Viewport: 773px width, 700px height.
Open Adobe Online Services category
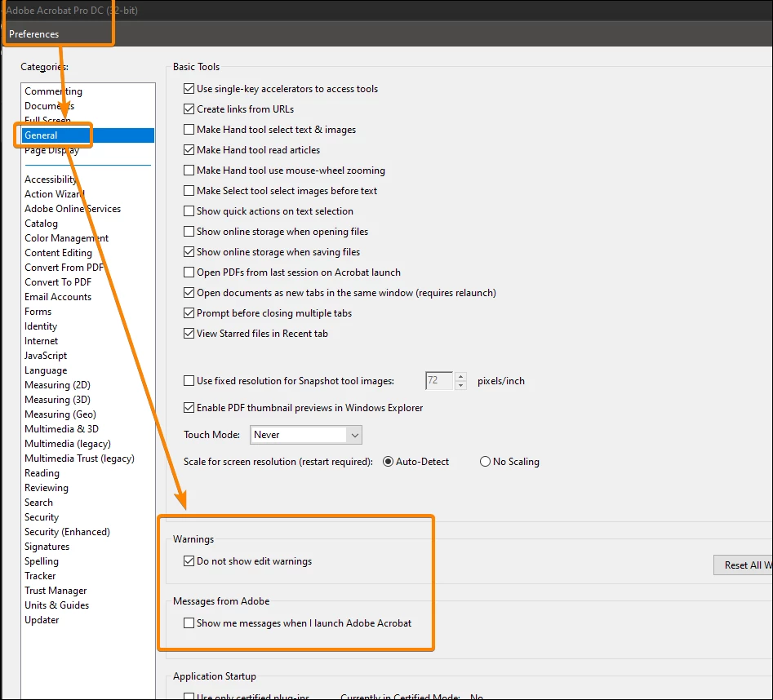(73, 209)
